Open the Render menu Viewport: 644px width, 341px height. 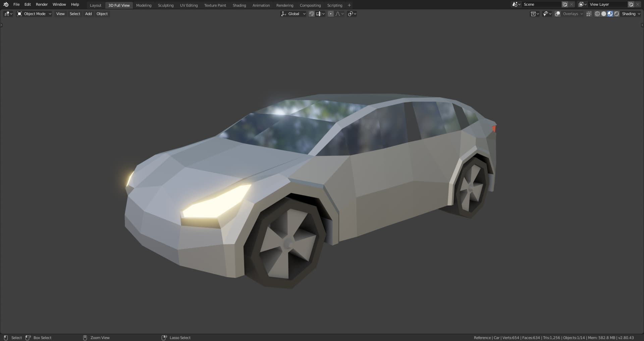pos(42,4)
